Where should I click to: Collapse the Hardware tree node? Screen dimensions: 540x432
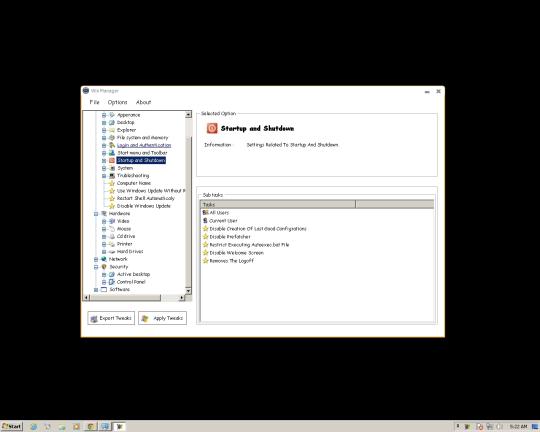coord(96,214)
